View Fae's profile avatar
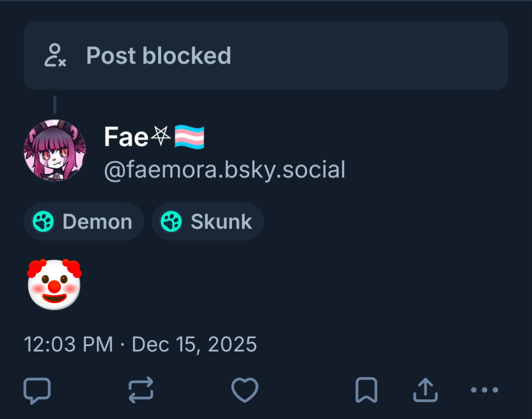This screenshot has width=532, height=419. coord(55,150)
